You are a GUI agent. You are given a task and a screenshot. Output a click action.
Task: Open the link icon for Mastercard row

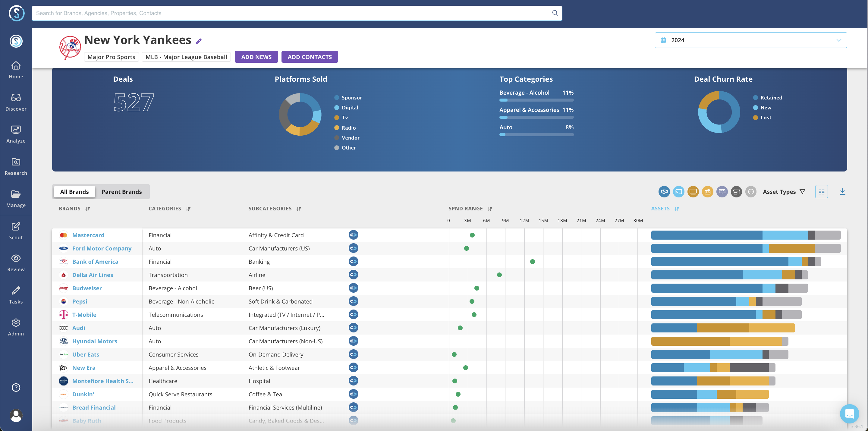pyautogui.click(x=353, y=235)
